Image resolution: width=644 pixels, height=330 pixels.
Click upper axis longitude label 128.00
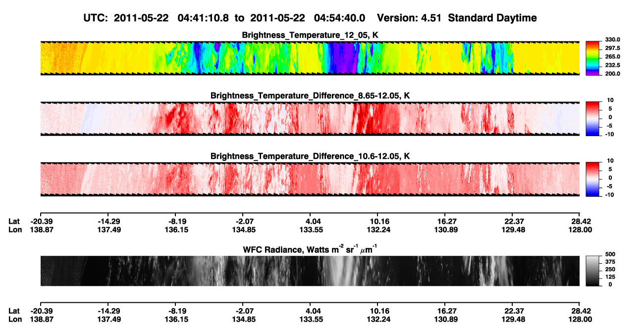581,230
